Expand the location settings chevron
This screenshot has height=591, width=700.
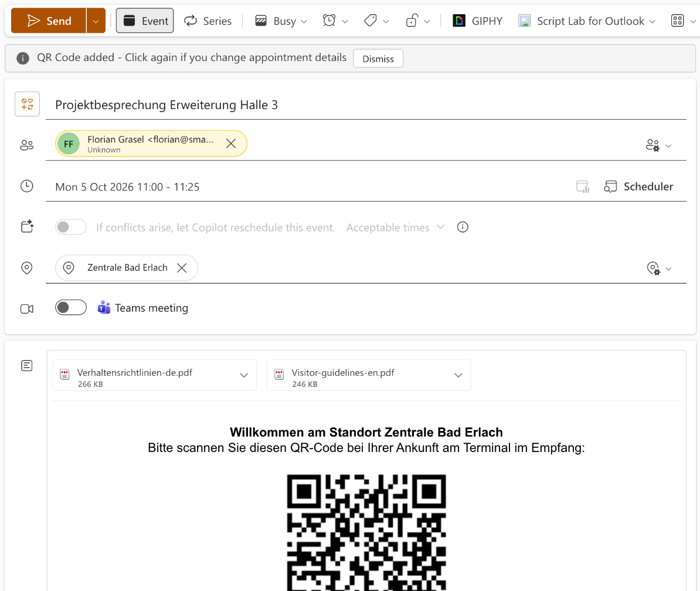[x=669, y=269]
